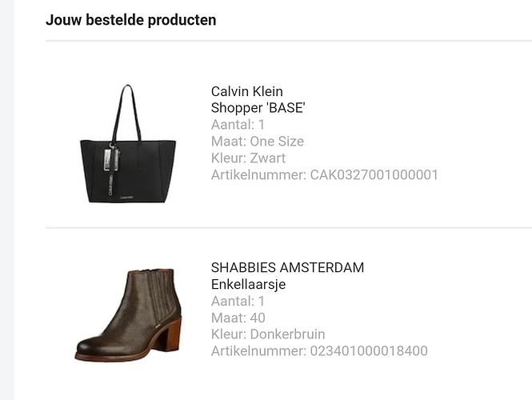Viewport: 532px width, 400px height.
Task: Click the 'Jouw bestelde producten' heading
Action: [x=130, y=20]
